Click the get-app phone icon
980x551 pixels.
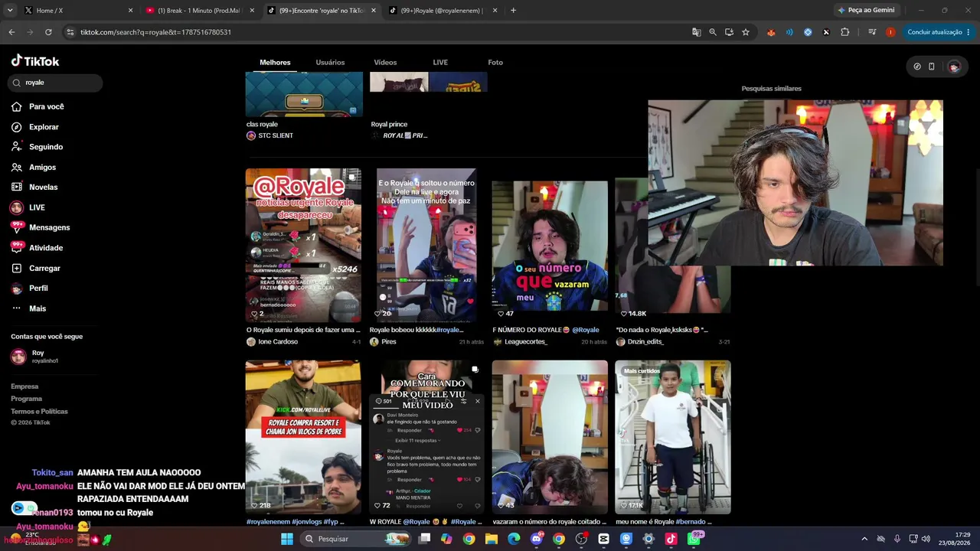coord(931,67)
